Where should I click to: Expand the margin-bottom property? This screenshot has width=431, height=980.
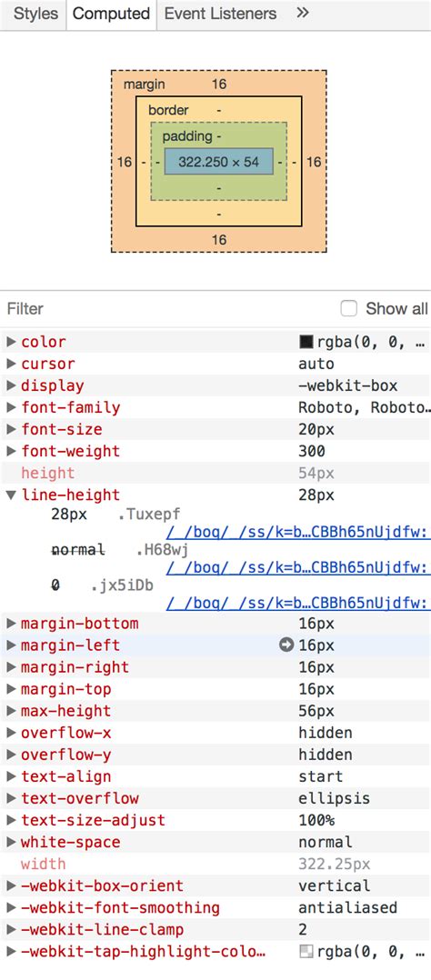pyautogui.click(x=11, y=623)
